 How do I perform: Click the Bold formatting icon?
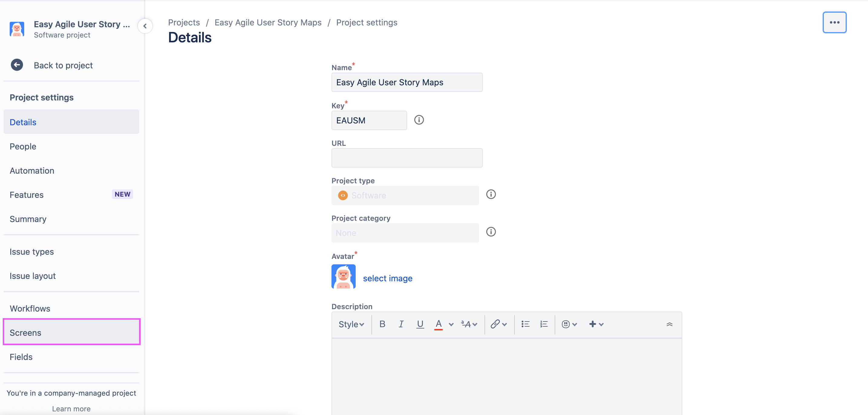click(382, 324)
